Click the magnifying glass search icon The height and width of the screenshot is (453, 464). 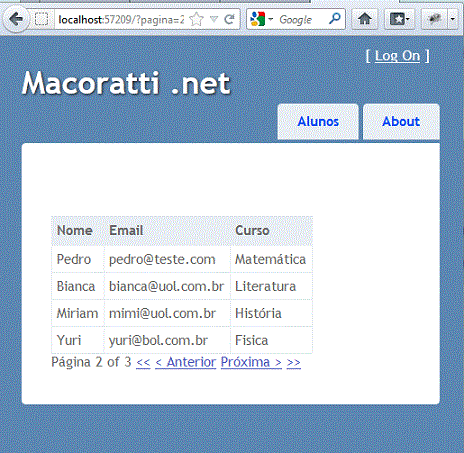coord(335,19)
